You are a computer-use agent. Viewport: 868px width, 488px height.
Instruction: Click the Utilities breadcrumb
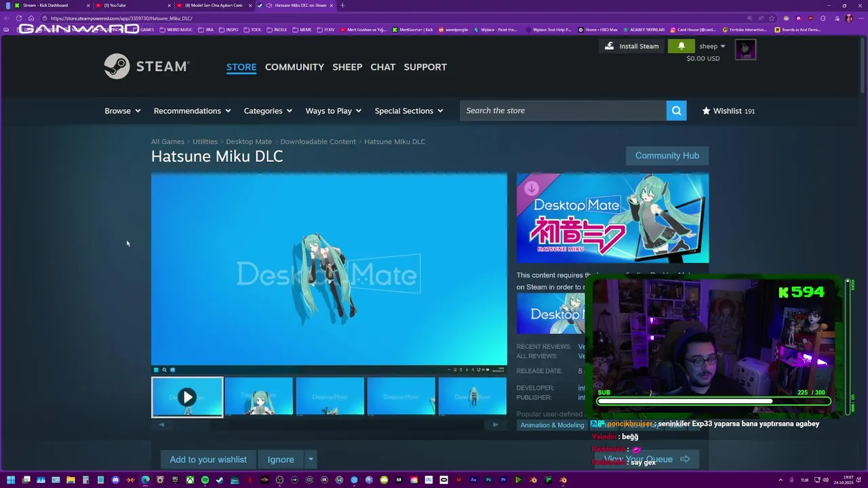[205, 142]
